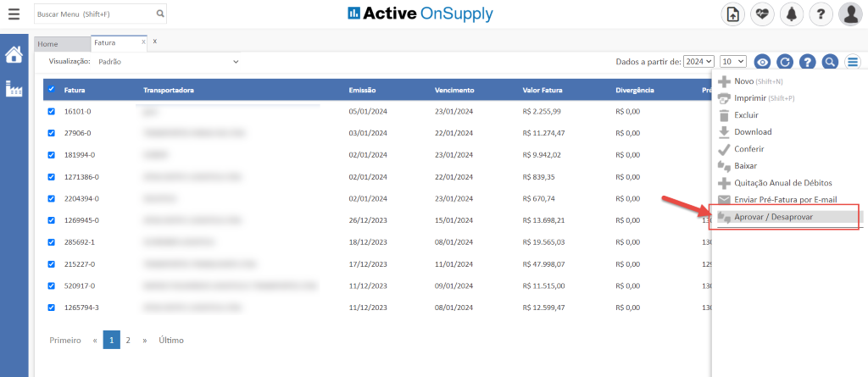Uncheck invoice 1265794-3 checkbox
This screenshot has width=868, height=377.
[x=52, y=308]
